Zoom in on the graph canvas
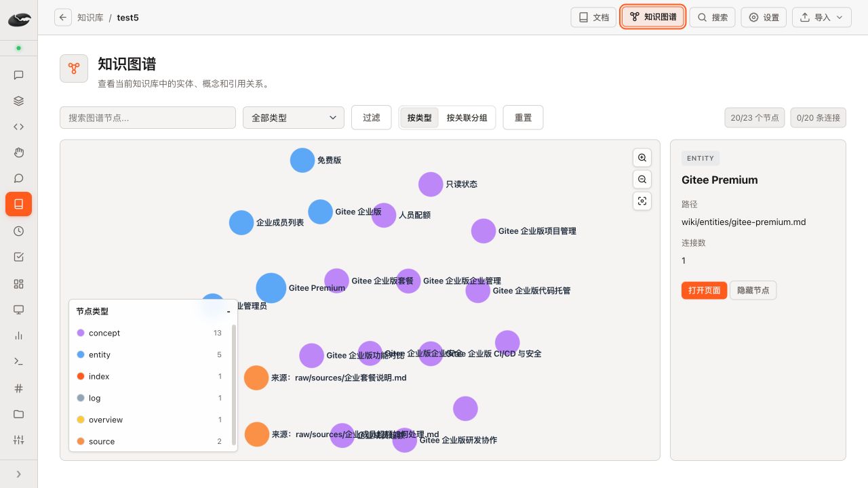 642,158
